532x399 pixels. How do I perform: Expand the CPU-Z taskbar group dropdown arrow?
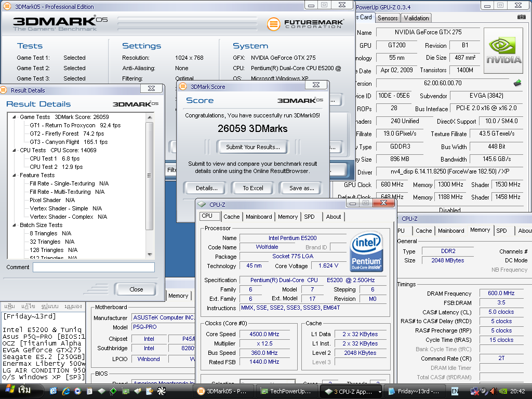point(380,392)
